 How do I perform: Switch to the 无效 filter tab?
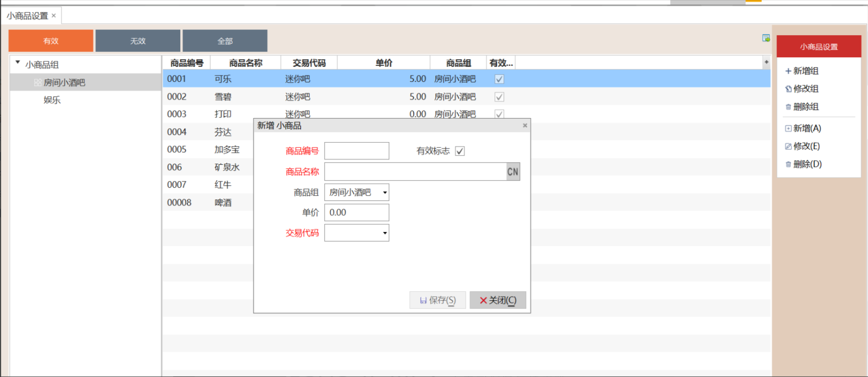coord(138,41)
